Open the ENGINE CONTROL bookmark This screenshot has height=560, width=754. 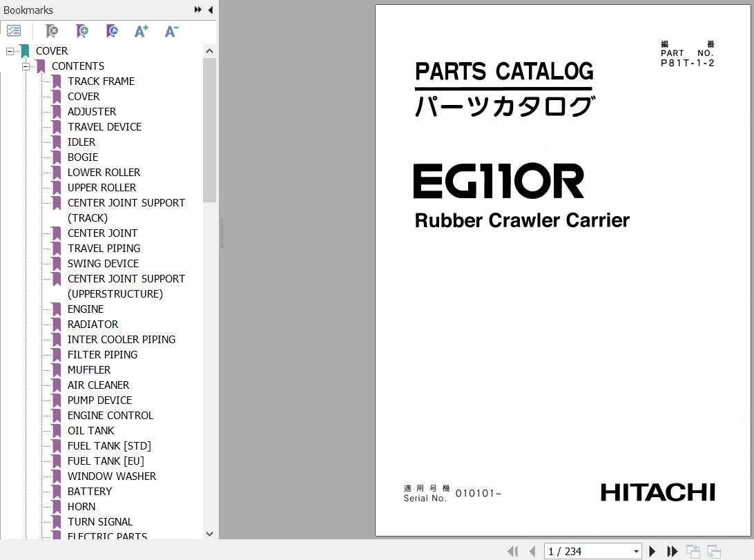110,415
